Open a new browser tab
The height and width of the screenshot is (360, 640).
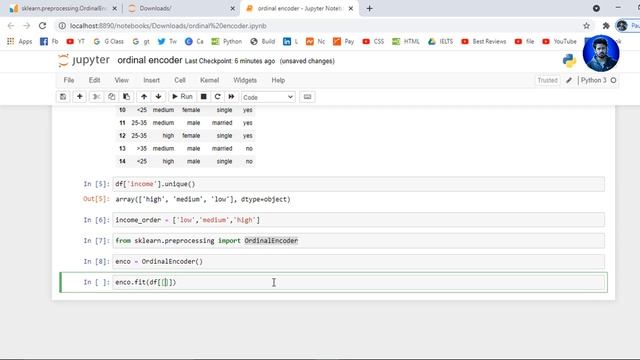click(369, 8)
